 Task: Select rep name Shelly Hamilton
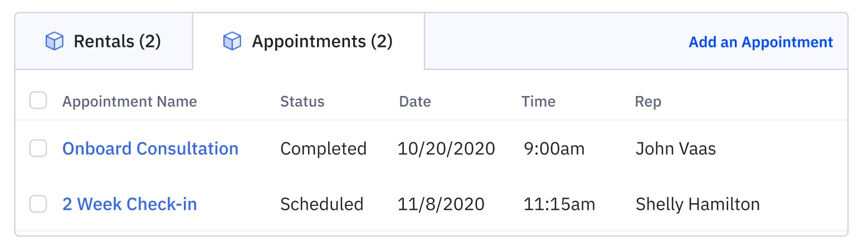coord(698,204)
